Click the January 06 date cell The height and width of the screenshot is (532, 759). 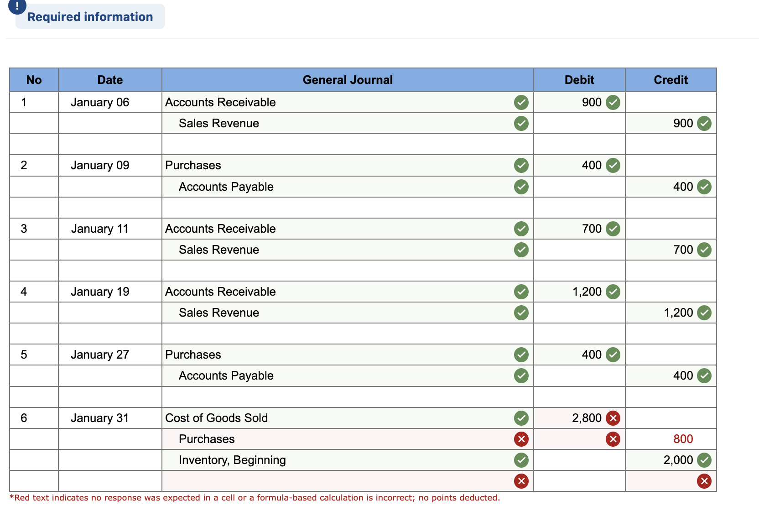110,102
